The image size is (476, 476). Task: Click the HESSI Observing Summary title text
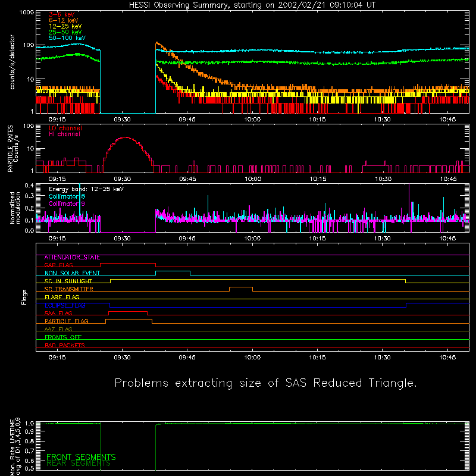(252, 5)
